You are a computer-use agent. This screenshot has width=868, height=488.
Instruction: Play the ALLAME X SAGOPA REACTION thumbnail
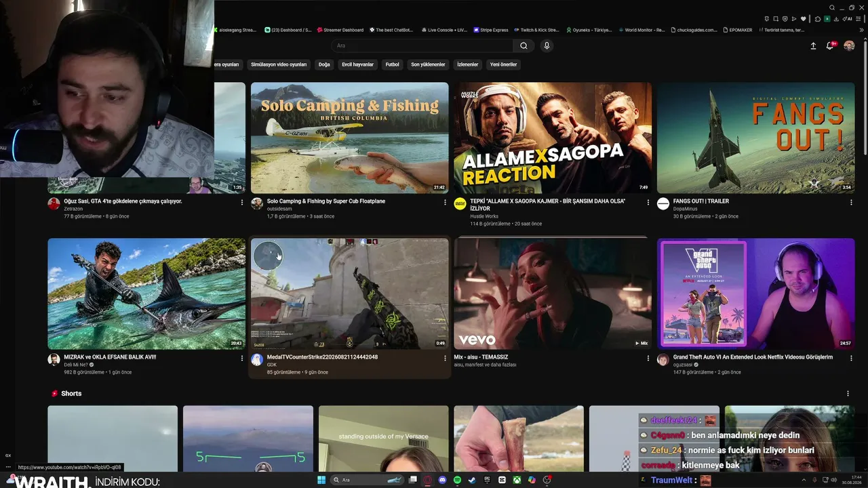tap(553, 138)
